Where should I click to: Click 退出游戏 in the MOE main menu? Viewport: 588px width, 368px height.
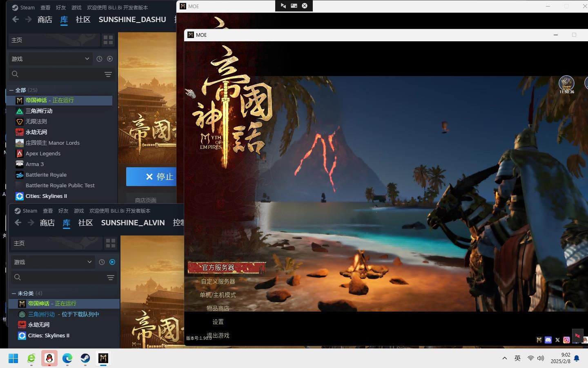pyautogui.click(x=218, y=335)
